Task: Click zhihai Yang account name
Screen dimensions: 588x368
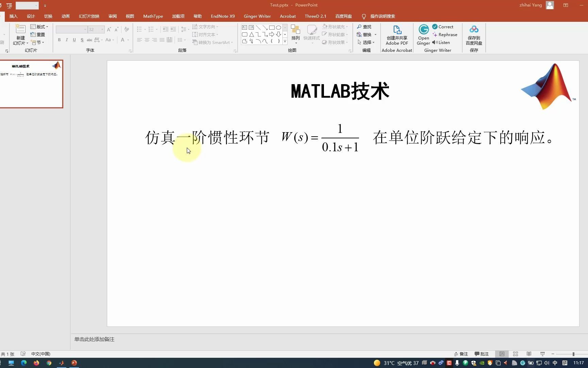Action: tap(530, 5)
